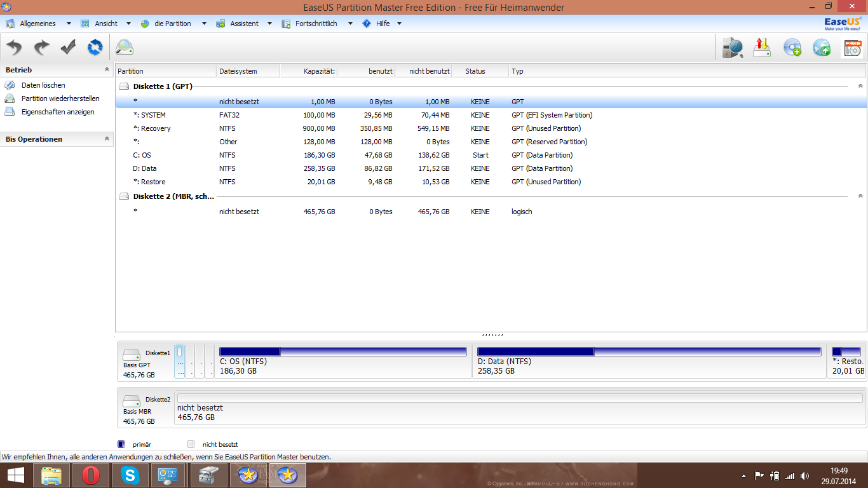Click the battery power tray icon
The height and width of the screenshot is (488, 868).
pos(775,475)
